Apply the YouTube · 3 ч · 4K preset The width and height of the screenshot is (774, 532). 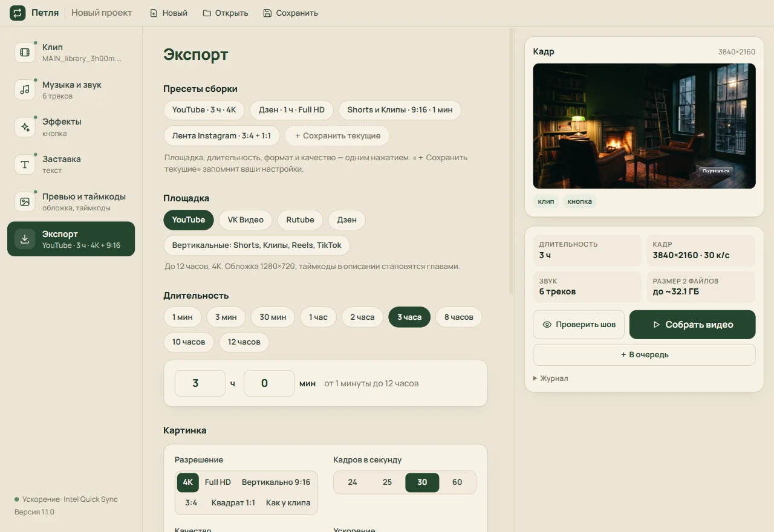(x=204, y=110)
